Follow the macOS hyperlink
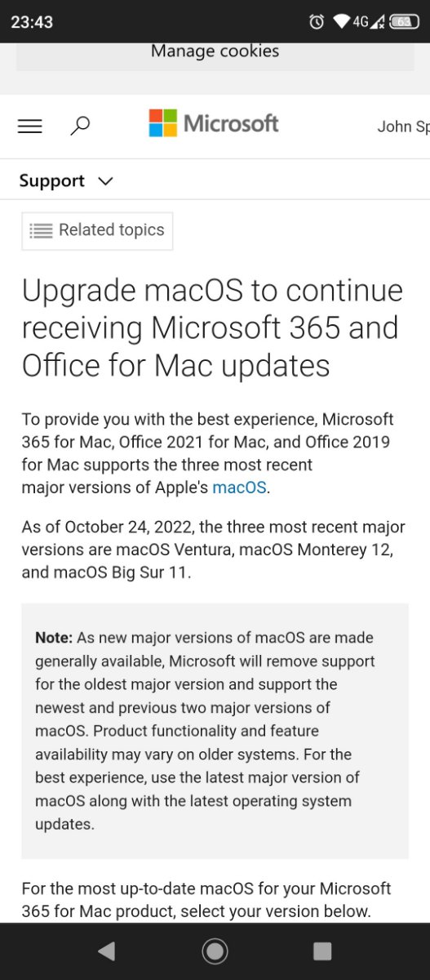The height and width of the screenshot is (980, 430). (239, 488)
